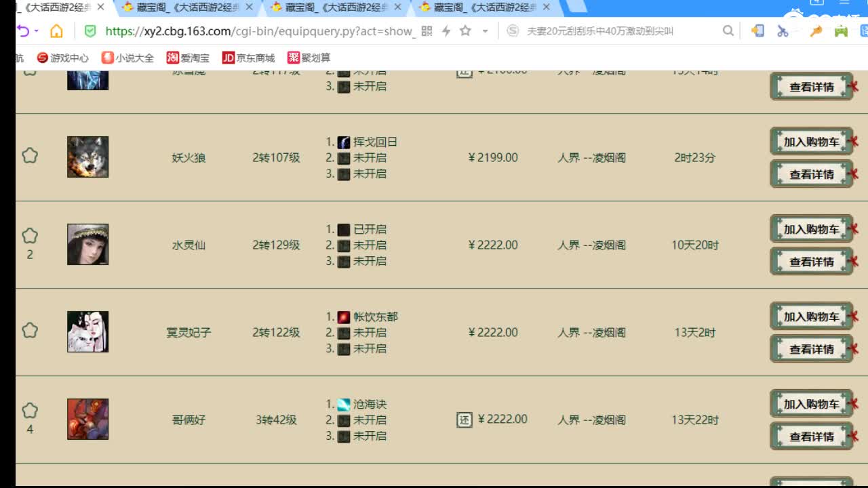Click the remaining time 13天22时
Viewport: 868px width, 488px height.
[695, 420]
